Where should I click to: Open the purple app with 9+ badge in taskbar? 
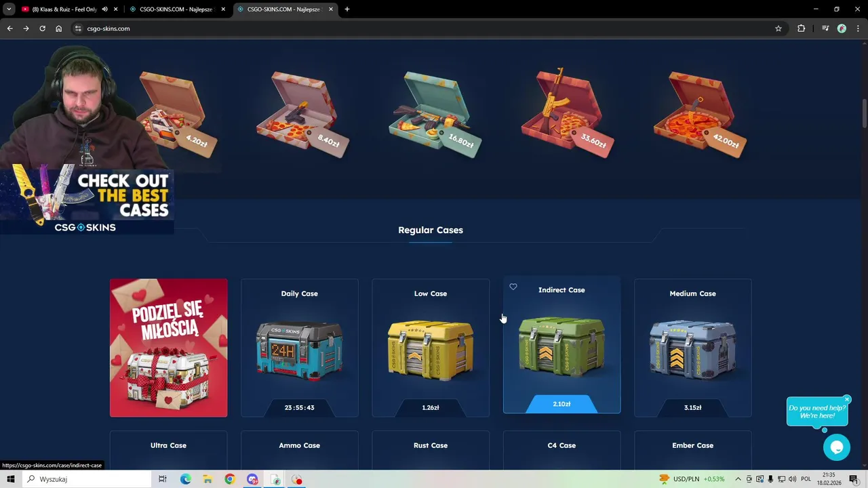click(252, 479)
